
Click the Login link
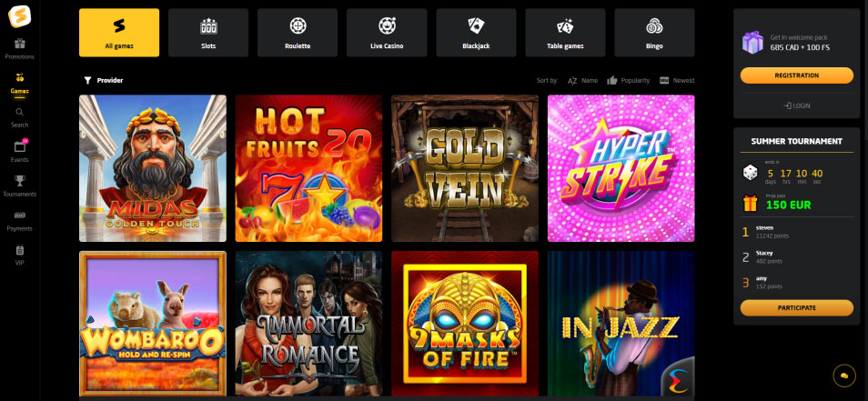pos(797,105)
